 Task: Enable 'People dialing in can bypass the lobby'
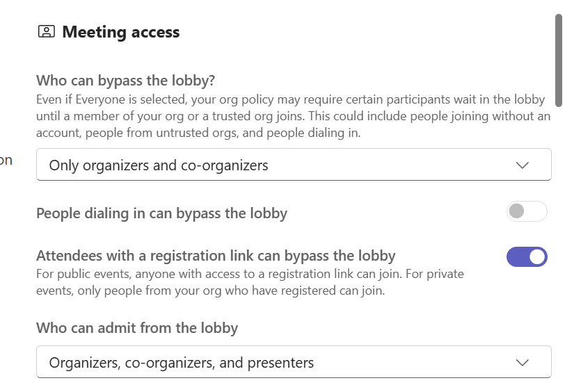527,211
